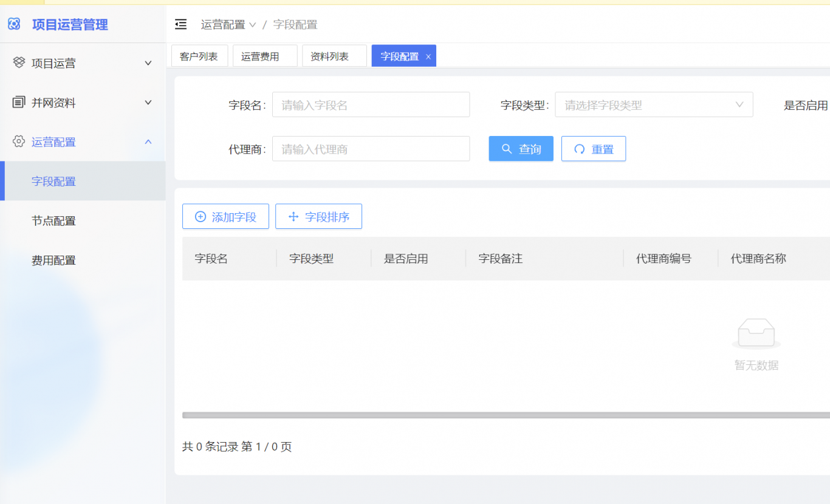
Task: Switch to the 客户列表 tab
Action: [x=199, y=56]
